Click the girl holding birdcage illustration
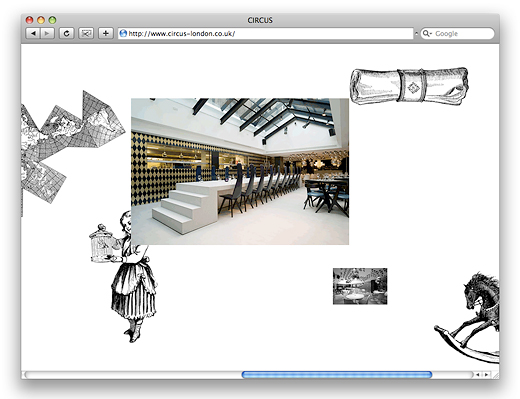This screenshot has width=520, height=399. click(125, 277)
